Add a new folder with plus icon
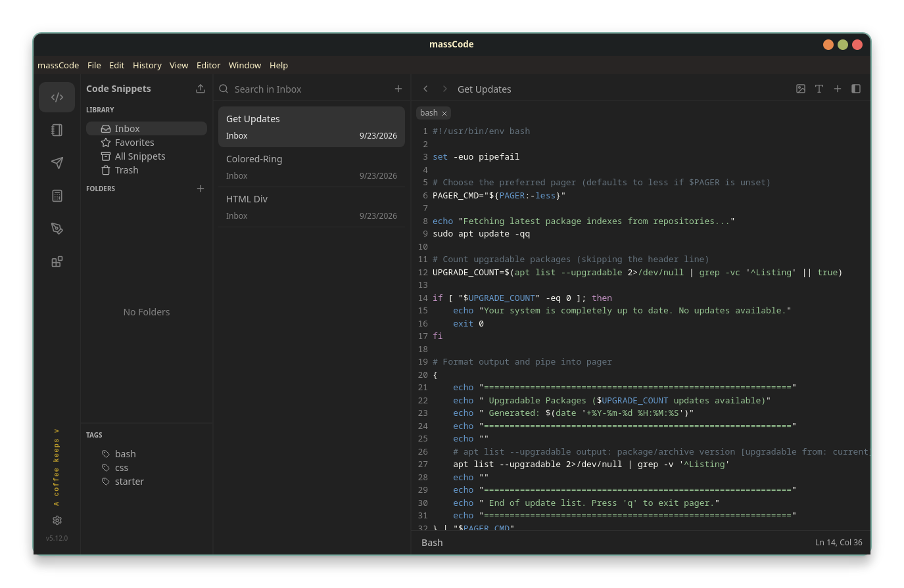The width and height of the screenshot is (904, 588). point(201,189)
